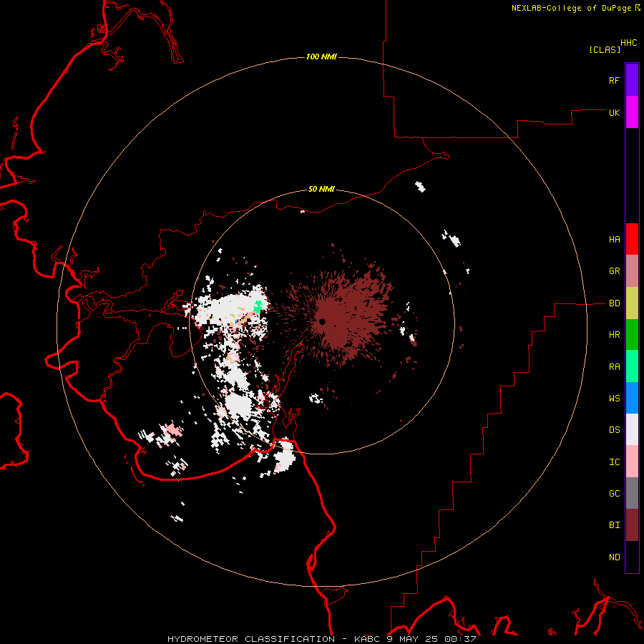Click the NEXLAB-College of DuPage credit text
The height and width of the screenshot is (644, 644).
point(571,8)
